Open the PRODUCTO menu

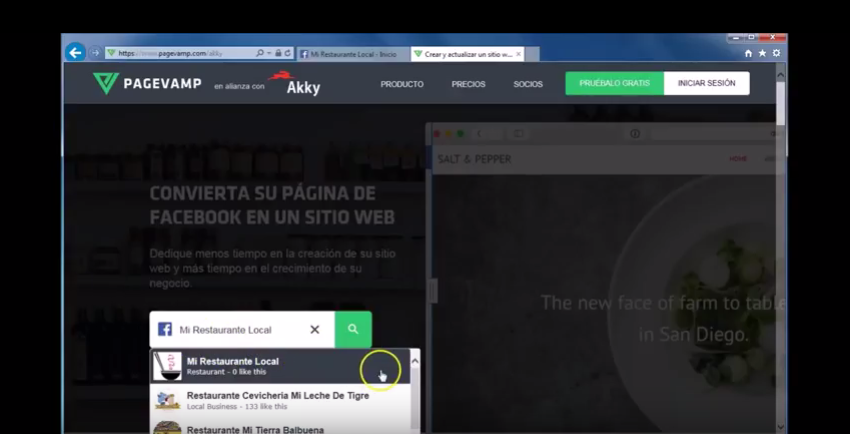tap(402, 84)
